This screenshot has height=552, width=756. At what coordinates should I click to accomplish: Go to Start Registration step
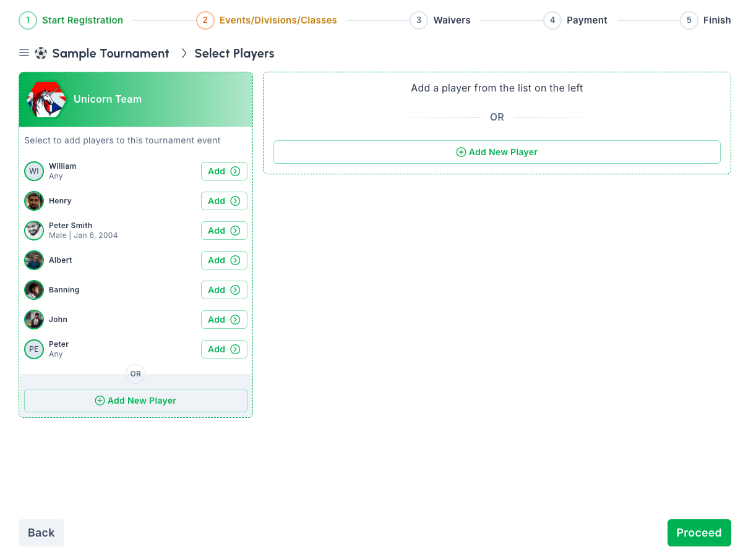tap(71, 20)
